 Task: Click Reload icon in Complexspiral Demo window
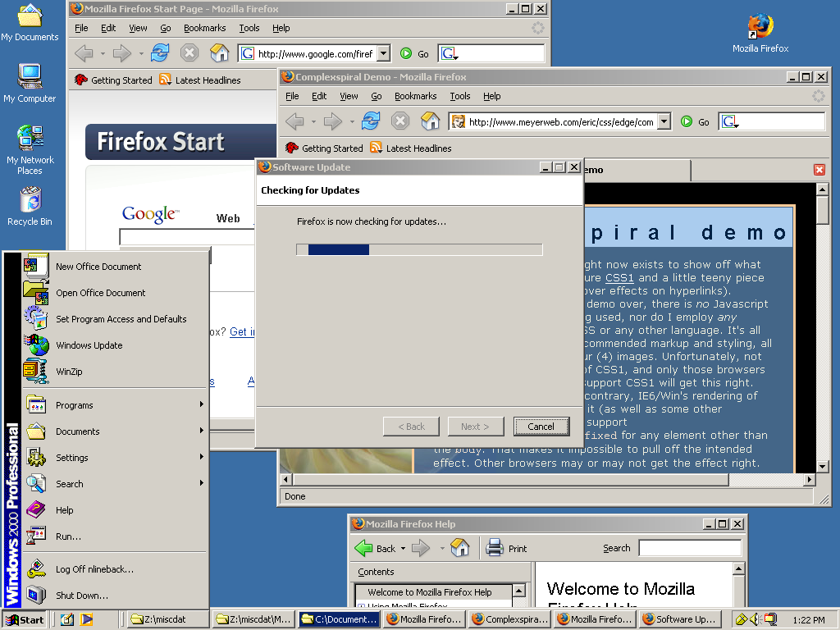pos(371,121)
